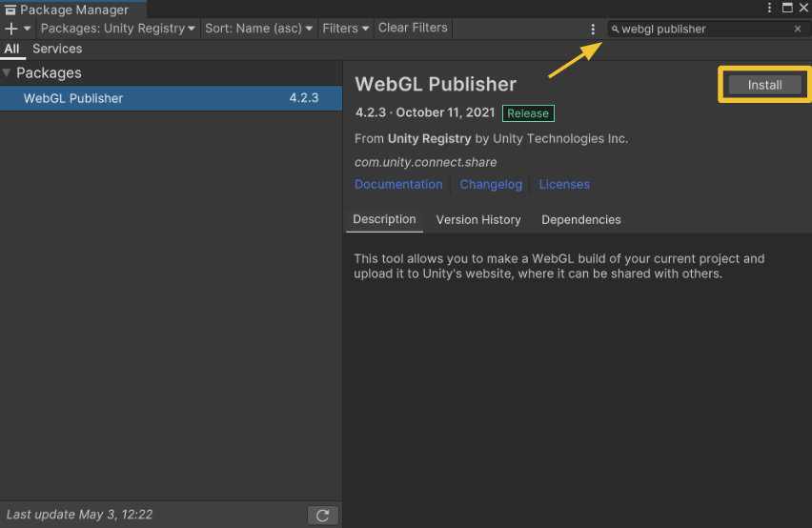Viewport: 812px width, 528px height.
Task: Click the From Unity Registry author line
Action: (491, 139)
